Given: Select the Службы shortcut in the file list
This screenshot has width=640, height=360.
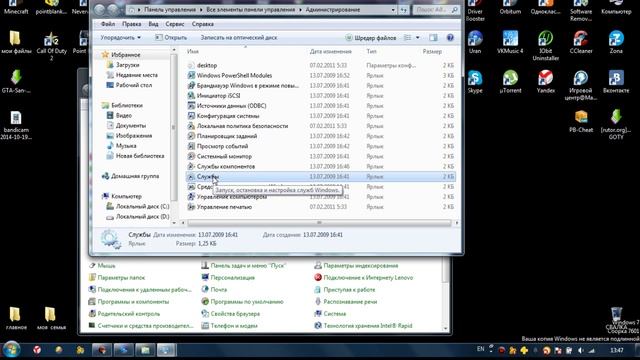Looking at the screenshot, I should (321, 177).
